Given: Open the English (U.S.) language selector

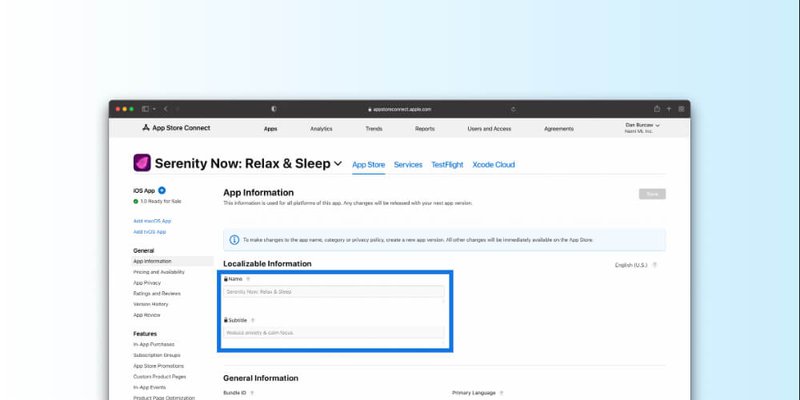Looking at the screenshot, I should (x=631, y=265).
